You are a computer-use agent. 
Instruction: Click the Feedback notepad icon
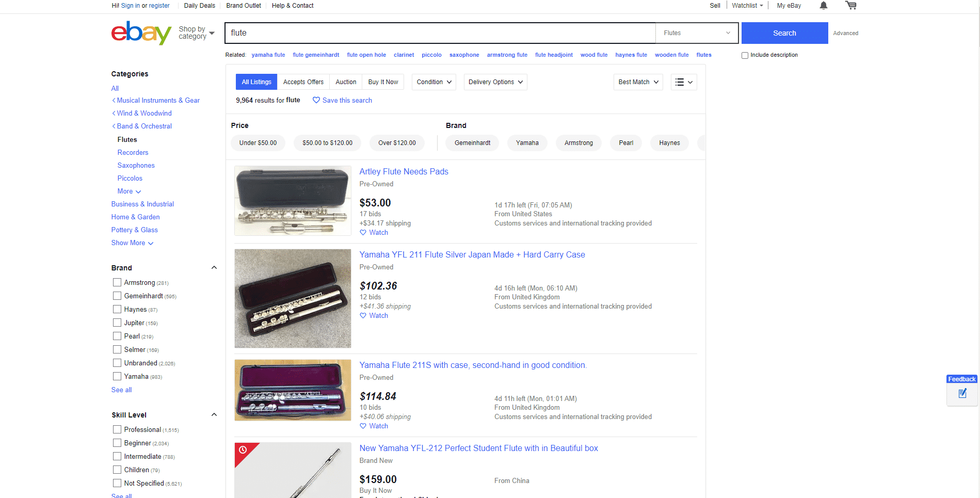(x=962, y=394)
